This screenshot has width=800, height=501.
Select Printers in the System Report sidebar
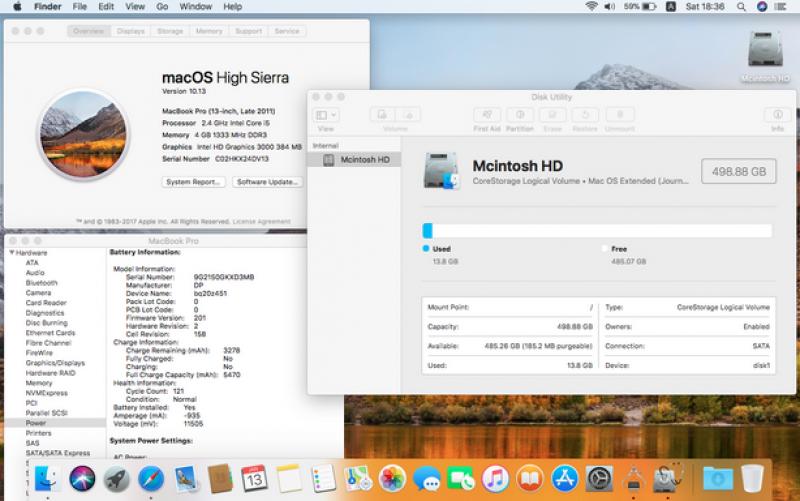[x=39, y=433]
